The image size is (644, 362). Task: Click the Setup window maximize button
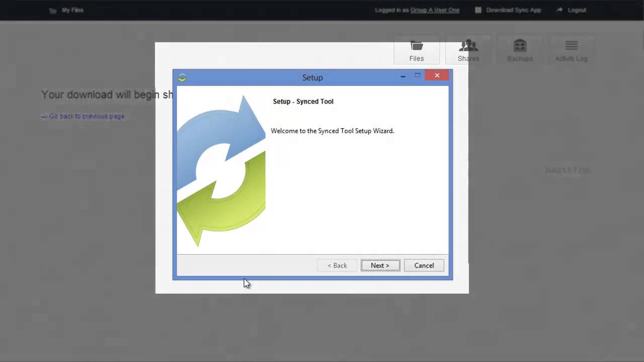coord(418,75)
